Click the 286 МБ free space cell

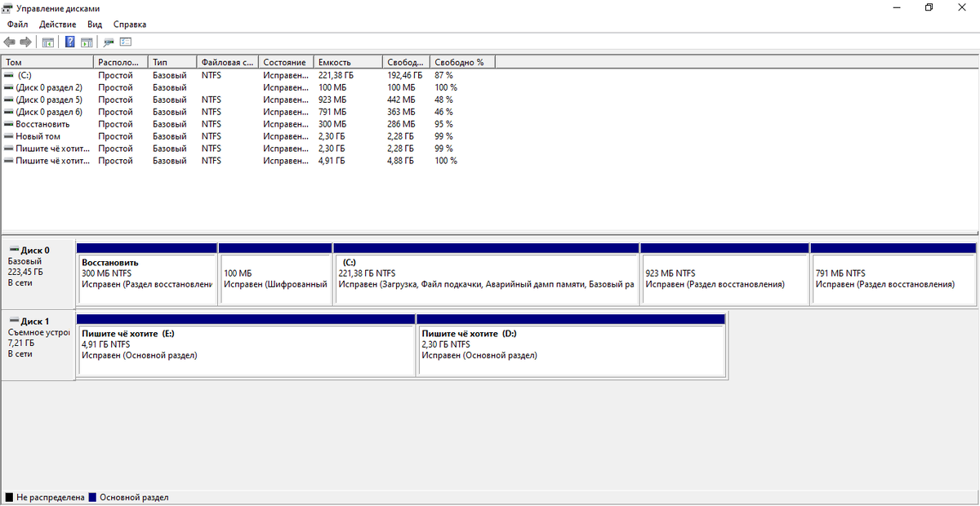point(400,124)
